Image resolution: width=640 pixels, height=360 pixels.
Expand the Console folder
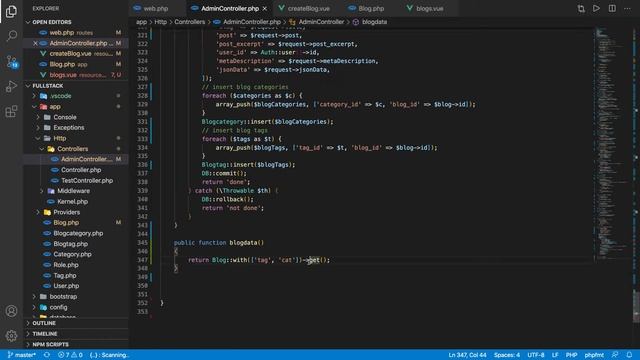coord(64,117)
